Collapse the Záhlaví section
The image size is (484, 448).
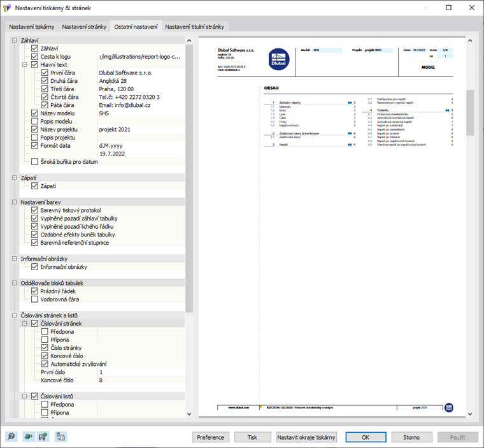14,40
